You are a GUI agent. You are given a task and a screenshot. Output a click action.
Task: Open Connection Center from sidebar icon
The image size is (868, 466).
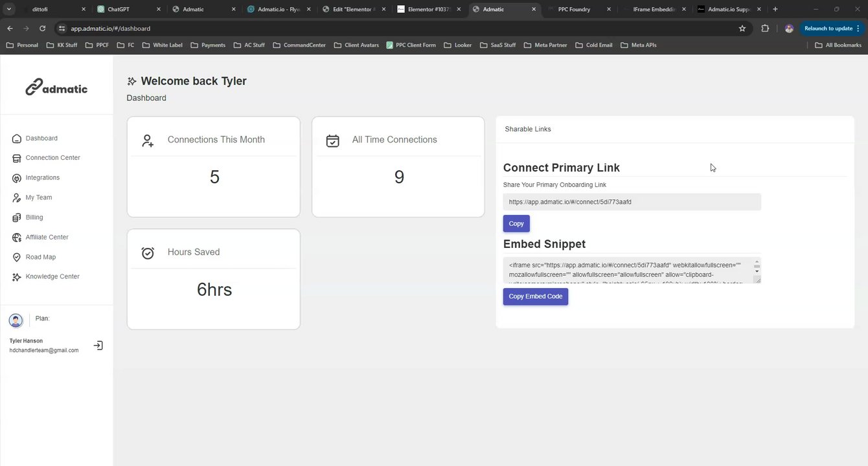(17, 159)
